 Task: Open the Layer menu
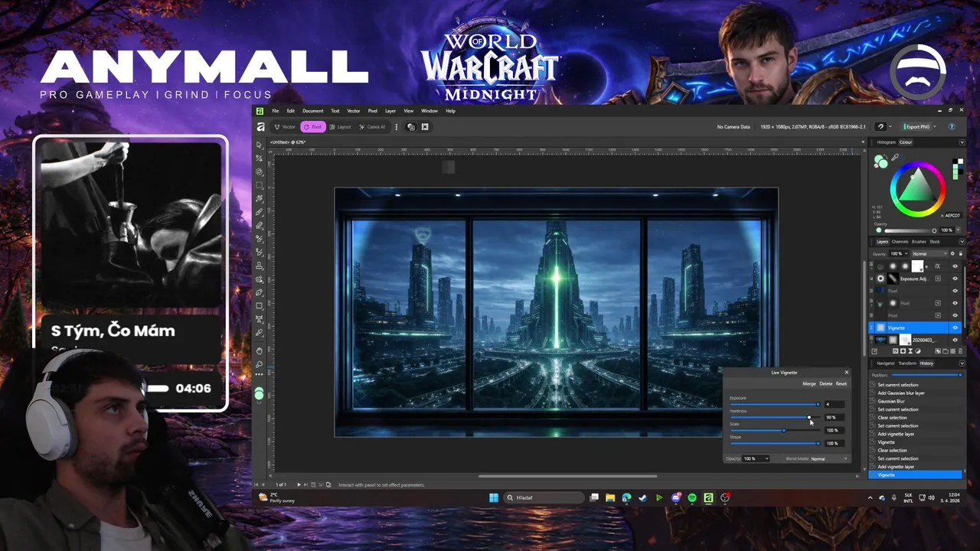coord(390,111)
